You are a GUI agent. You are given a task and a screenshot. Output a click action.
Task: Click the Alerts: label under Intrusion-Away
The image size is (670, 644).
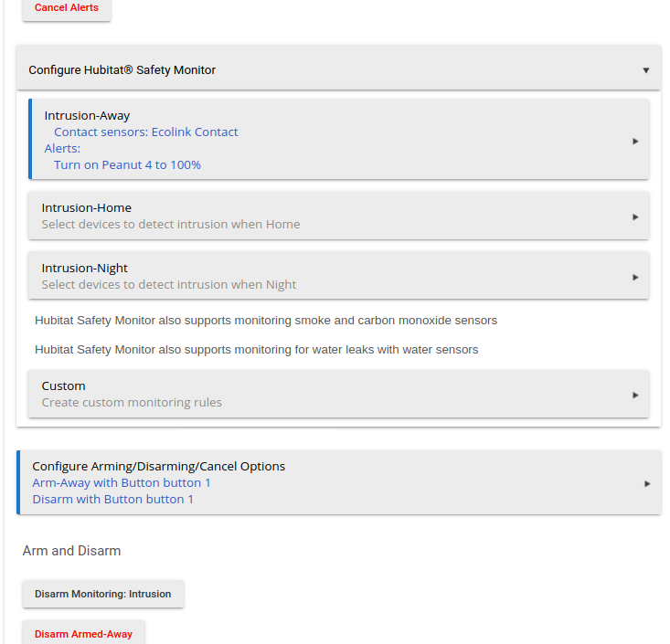click(62, 148)
